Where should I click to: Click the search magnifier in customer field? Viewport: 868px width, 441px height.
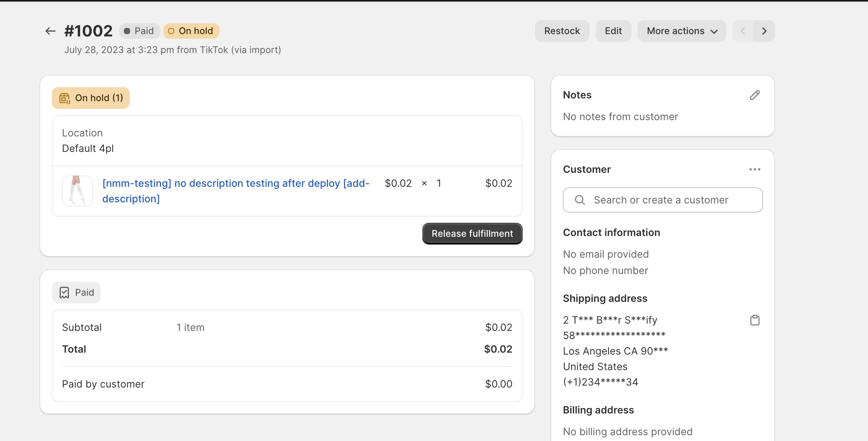(x=580, y=200)
